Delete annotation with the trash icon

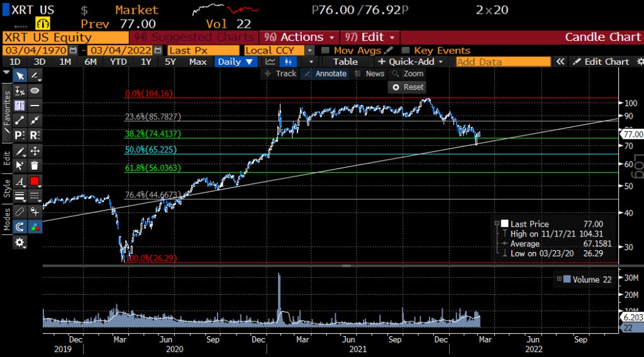pyautogui.click(x=35, y=166)
